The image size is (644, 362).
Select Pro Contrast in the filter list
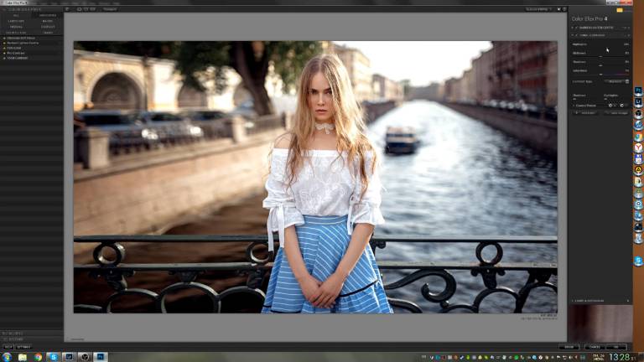15,53
